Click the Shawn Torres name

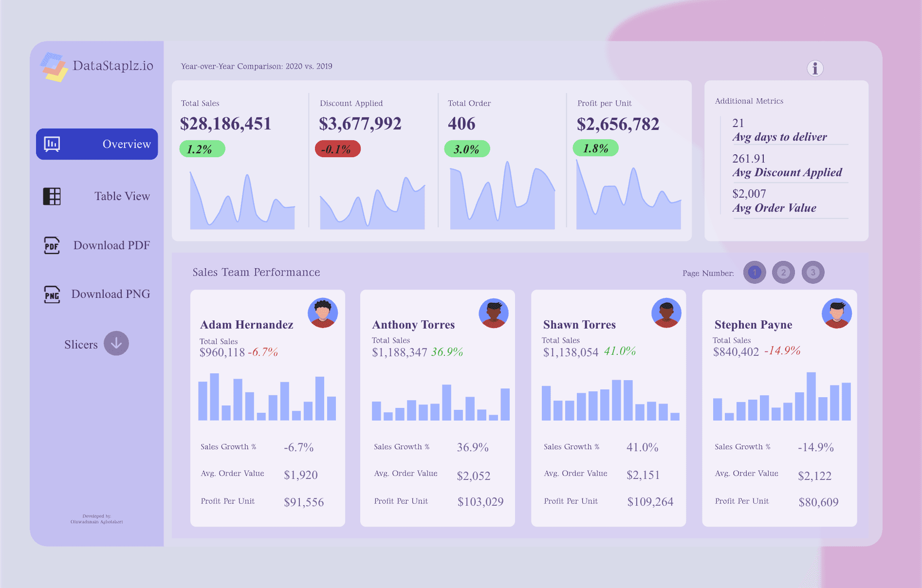[x=579, y=325]
